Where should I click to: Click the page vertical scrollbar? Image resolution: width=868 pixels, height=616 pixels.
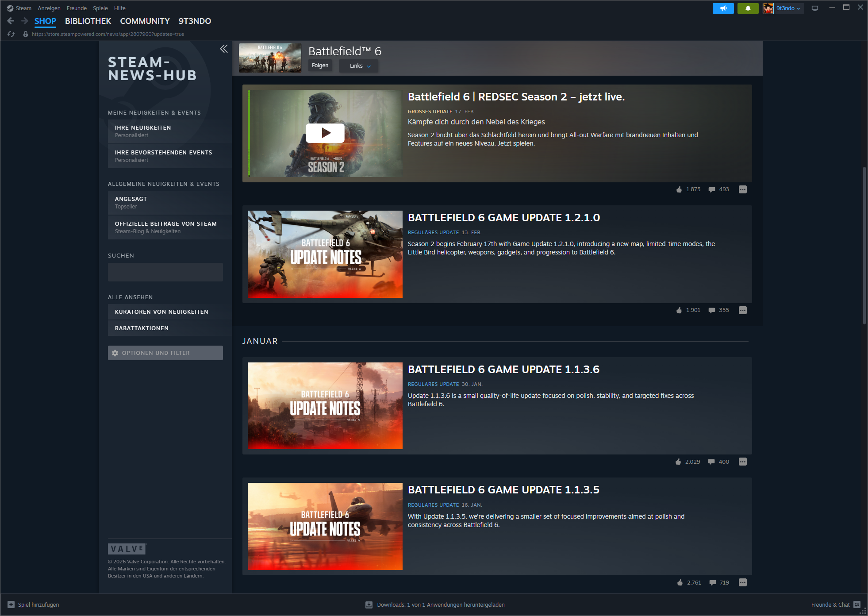coord(864,246)
